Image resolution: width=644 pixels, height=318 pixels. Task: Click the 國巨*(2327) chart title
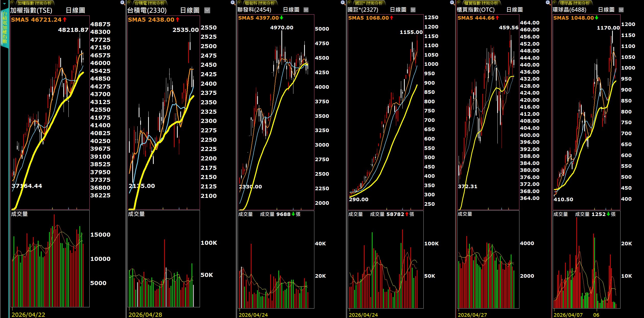363,10
